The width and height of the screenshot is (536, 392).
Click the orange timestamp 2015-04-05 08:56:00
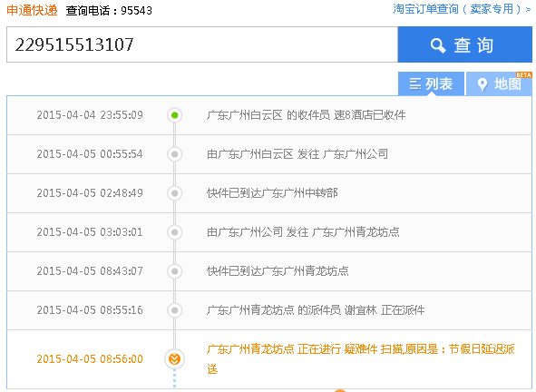[x=90, y=358]
